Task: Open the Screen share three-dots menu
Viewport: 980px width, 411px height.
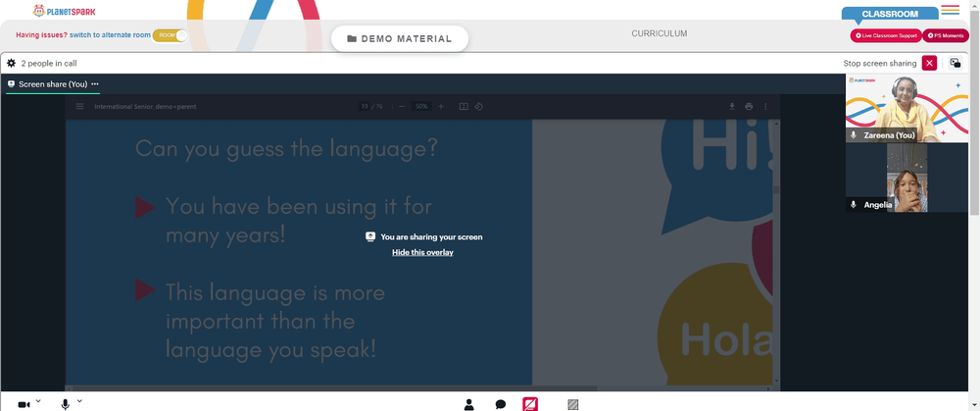Action: click(95, 83)
